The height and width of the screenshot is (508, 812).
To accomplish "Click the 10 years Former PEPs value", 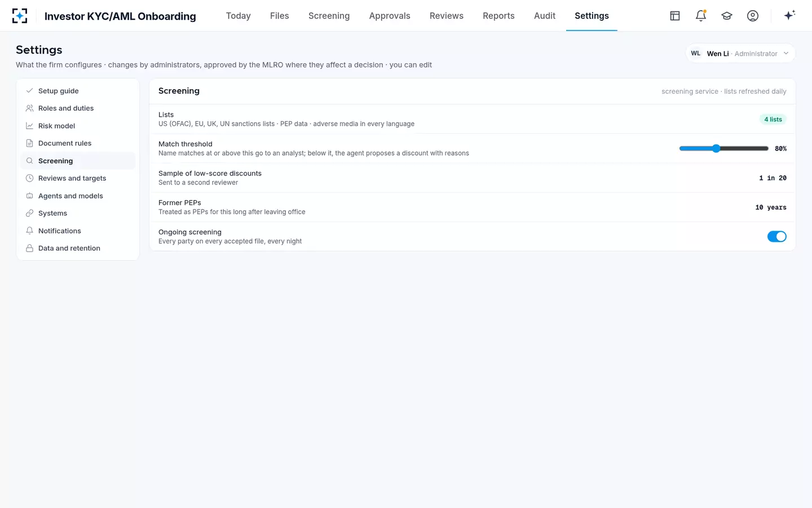I will tap(771, 207).
